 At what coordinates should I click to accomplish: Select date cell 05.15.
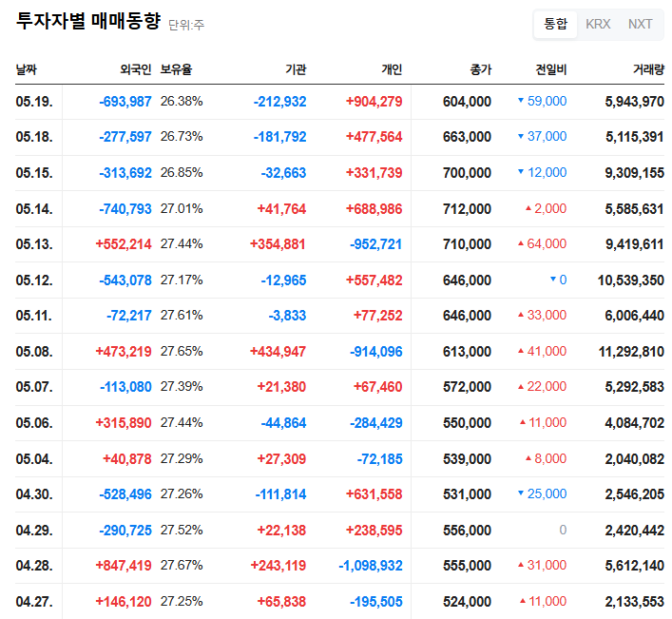[34, 173]
